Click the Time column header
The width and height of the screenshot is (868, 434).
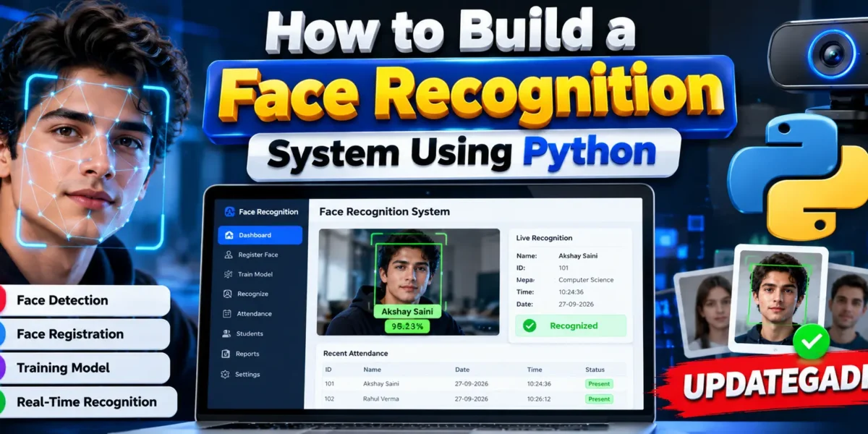[535, 370]
